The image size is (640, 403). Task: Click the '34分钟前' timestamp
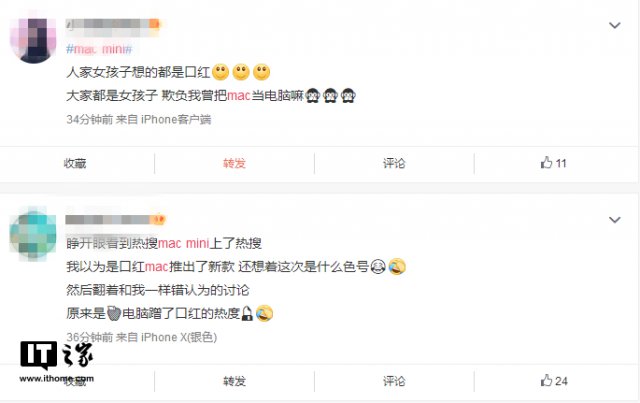coord(89,119)
